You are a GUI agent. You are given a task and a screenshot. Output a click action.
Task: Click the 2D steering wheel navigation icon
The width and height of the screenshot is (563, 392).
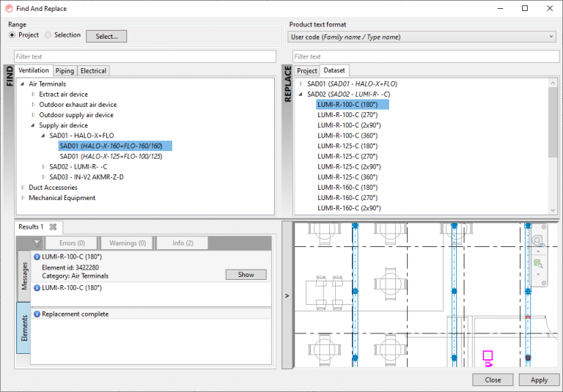[538, 241]
